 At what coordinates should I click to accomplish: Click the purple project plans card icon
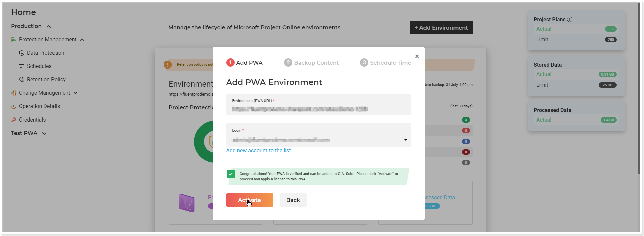coord(187,203)
